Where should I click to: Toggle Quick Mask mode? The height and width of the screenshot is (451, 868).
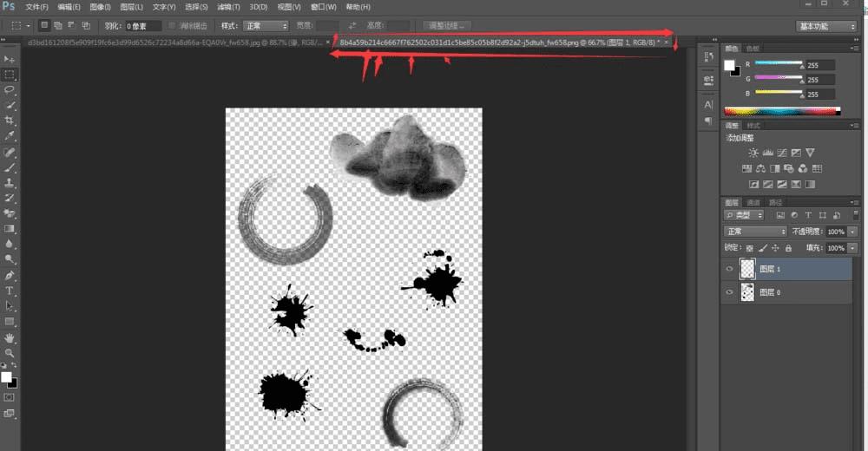coord(10,398)
